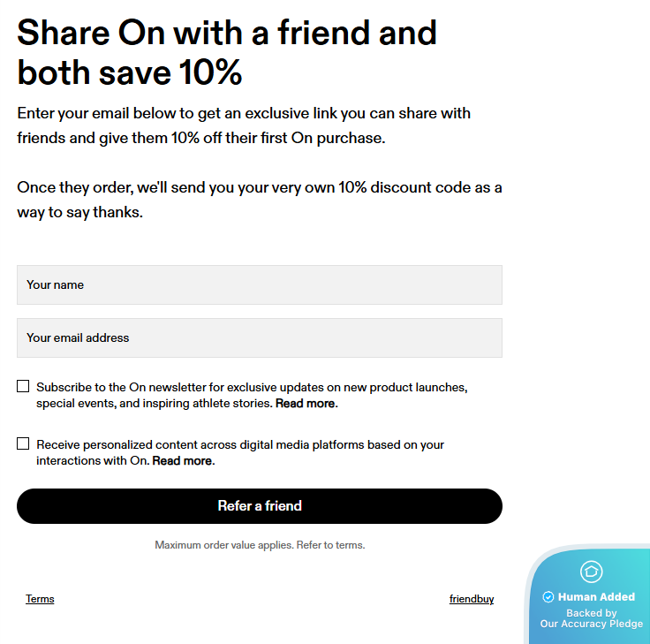Follow the friendbuy link

click(x=472, y=599)
